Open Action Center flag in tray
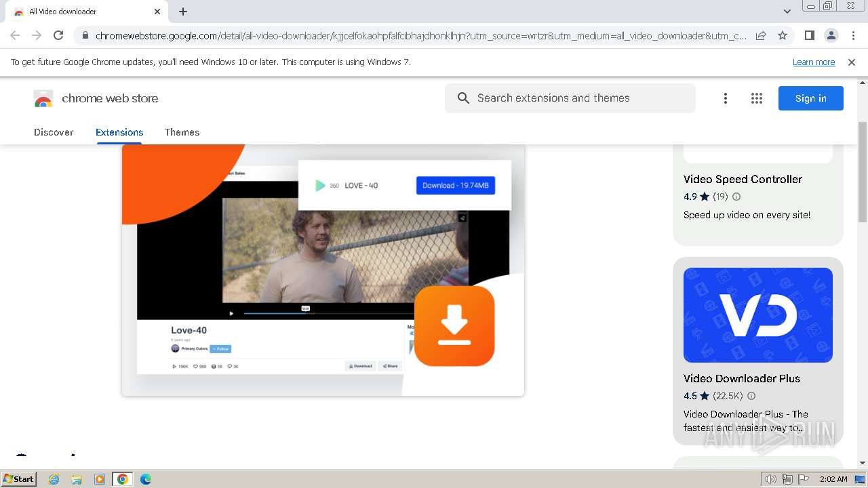This screenshot has width=868, height=488. pos(804,479)
